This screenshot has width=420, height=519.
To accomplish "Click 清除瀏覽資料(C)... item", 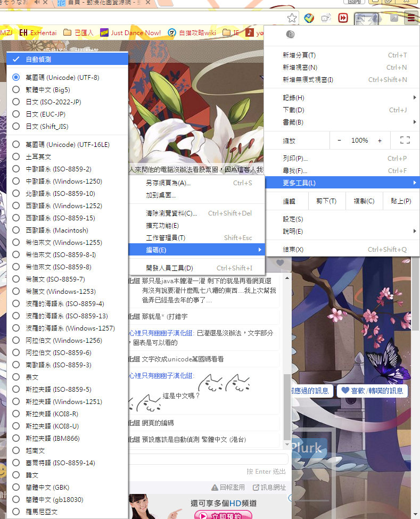I will pos(196,213).
